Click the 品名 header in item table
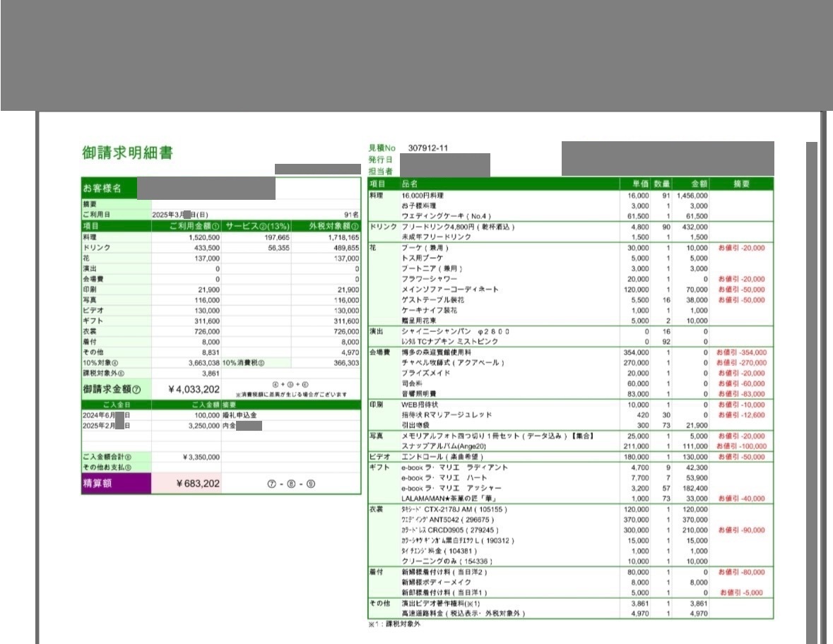Screen dimensions: 833x644 tap(410, 184)
